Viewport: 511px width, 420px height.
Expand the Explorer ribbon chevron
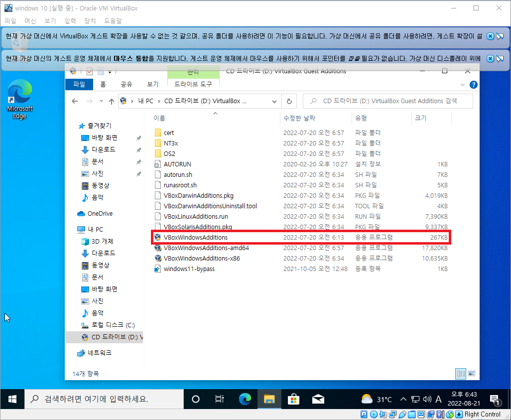tap(463, 85)
